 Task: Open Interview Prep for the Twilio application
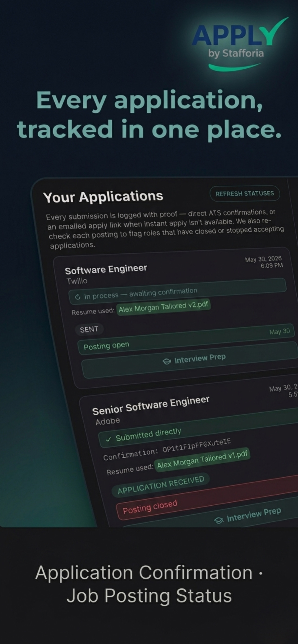(190, 360)
